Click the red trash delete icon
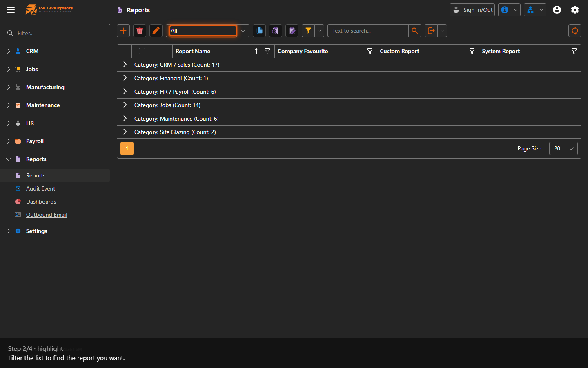 pos(140,31)
